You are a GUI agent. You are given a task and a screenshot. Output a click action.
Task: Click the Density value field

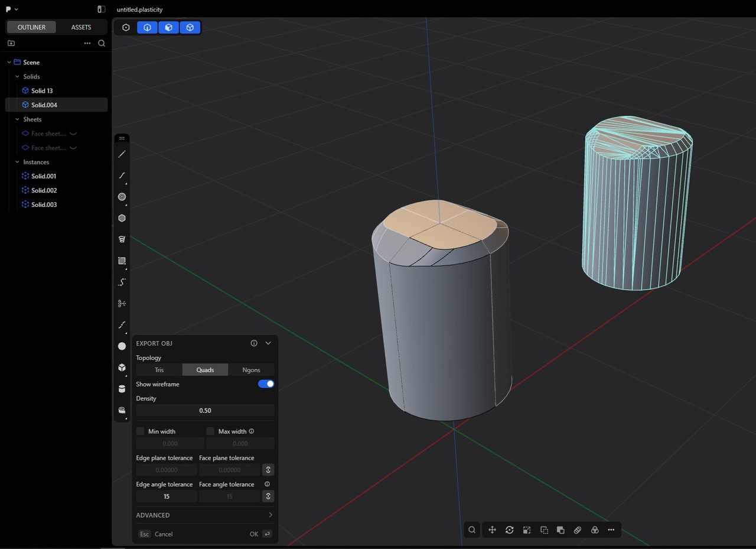pos(205,411)
